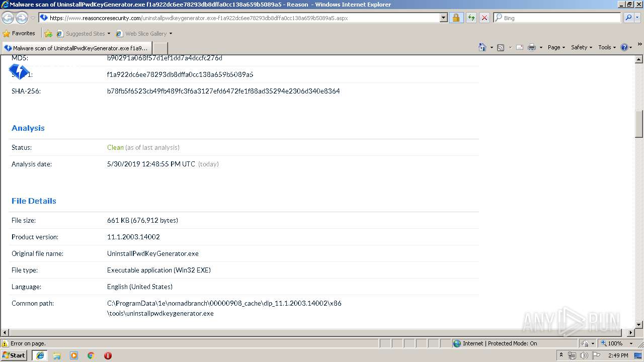Click the vertical scrollbar thumb
Screen dimensions: 644x362
(x=639, y=124)
